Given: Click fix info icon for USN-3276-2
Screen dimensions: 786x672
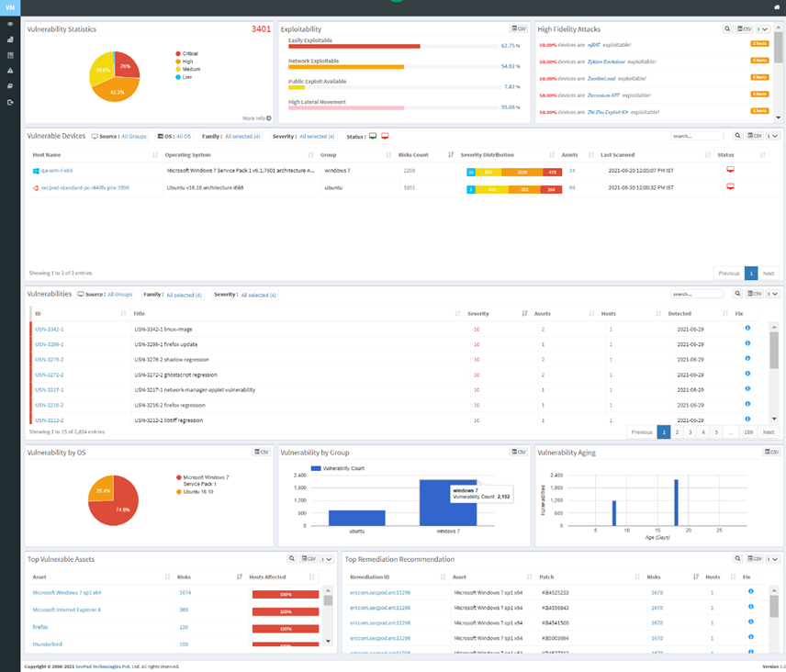Looking at the screenshot, I should coord(747,358).
